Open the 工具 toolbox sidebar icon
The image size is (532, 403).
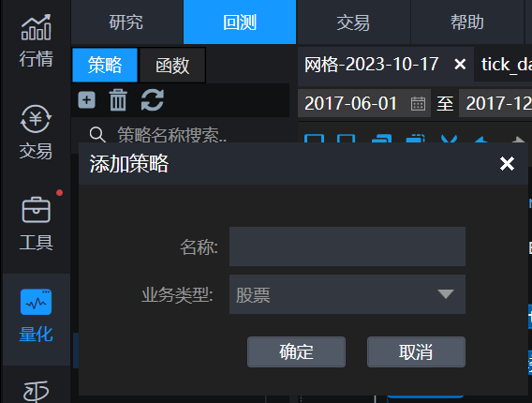[x=36, y=224]
